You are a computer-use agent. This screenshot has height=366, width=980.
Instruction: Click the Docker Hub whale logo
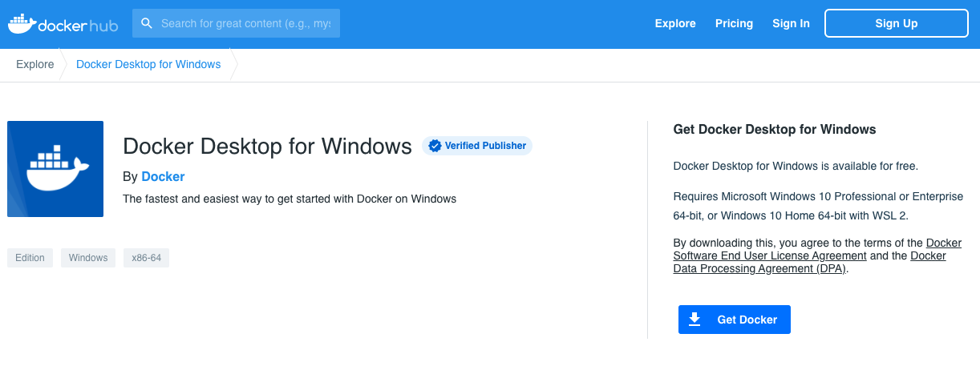[63, 23]
